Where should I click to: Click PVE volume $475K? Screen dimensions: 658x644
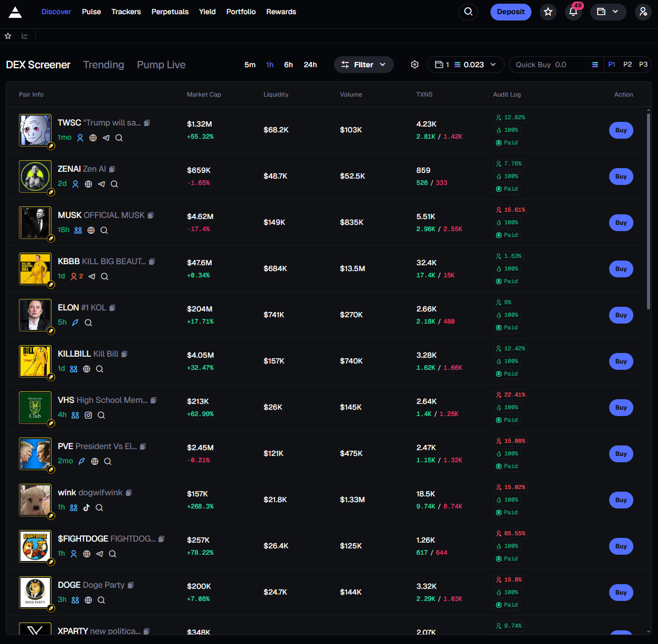tap(351, 453)
